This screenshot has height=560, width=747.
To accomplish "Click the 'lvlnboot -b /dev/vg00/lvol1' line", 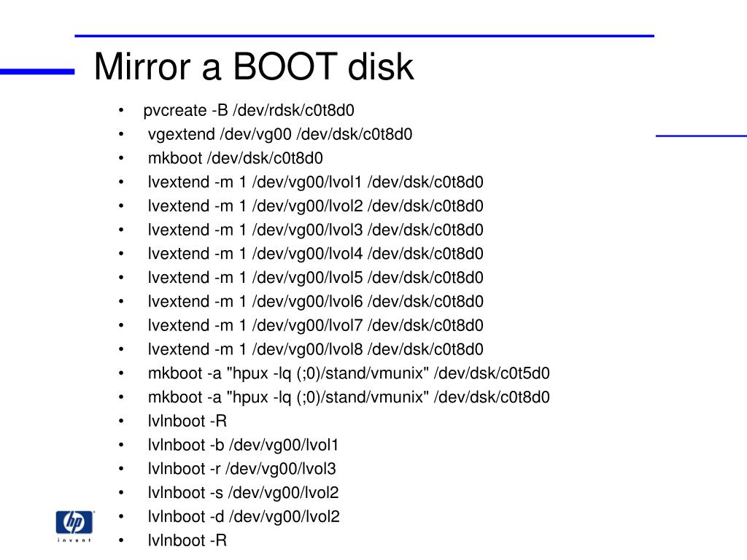I will (243, 445).
